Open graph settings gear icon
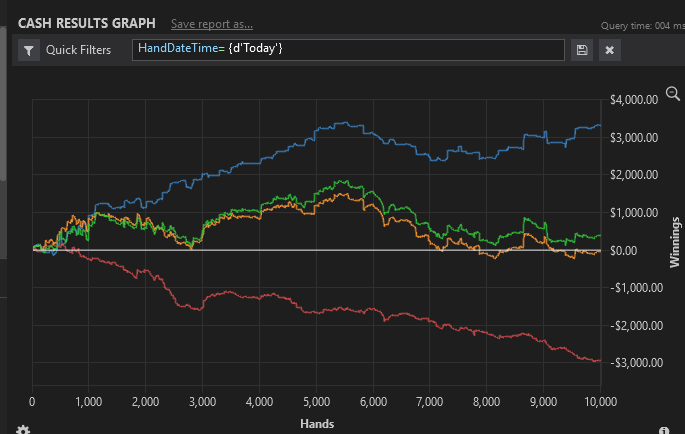685x434 pixels. pyautogui.click(x=23, y=430)
